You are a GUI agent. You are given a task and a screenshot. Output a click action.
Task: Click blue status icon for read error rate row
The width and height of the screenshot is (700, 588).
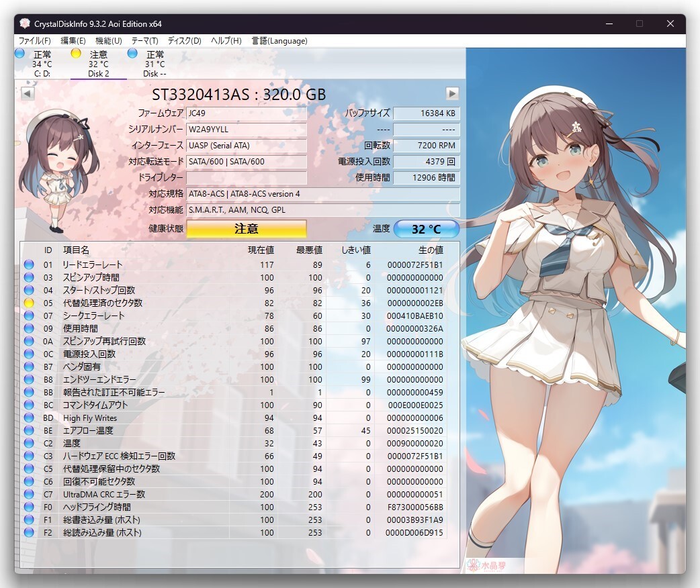tap(29, 264)
